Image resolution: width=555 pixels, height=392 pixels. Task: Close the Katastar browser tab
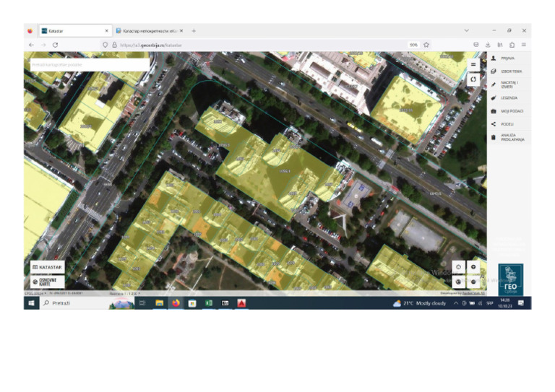pyautogui.click(x=106, y=31)
